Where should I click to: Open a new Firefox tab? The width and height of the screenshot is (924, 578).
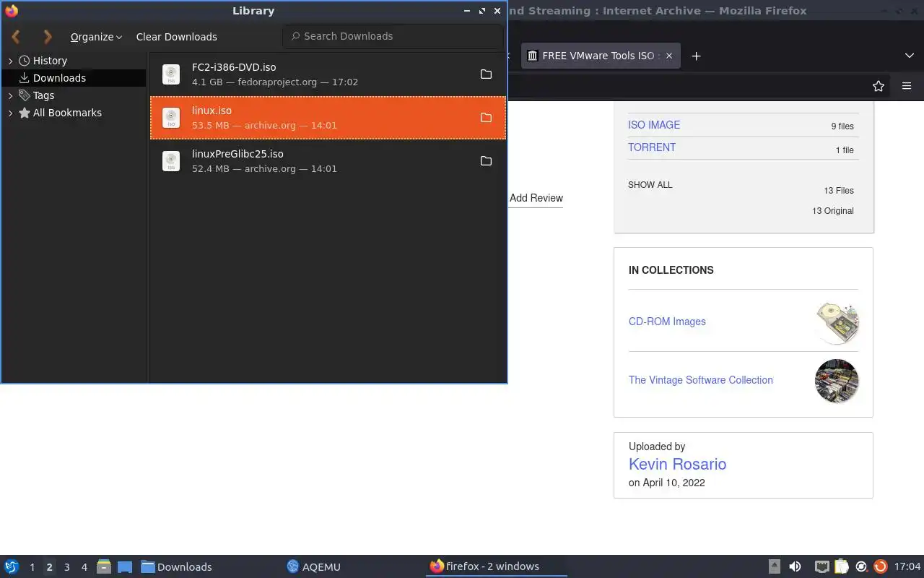(x=696, y=56)
